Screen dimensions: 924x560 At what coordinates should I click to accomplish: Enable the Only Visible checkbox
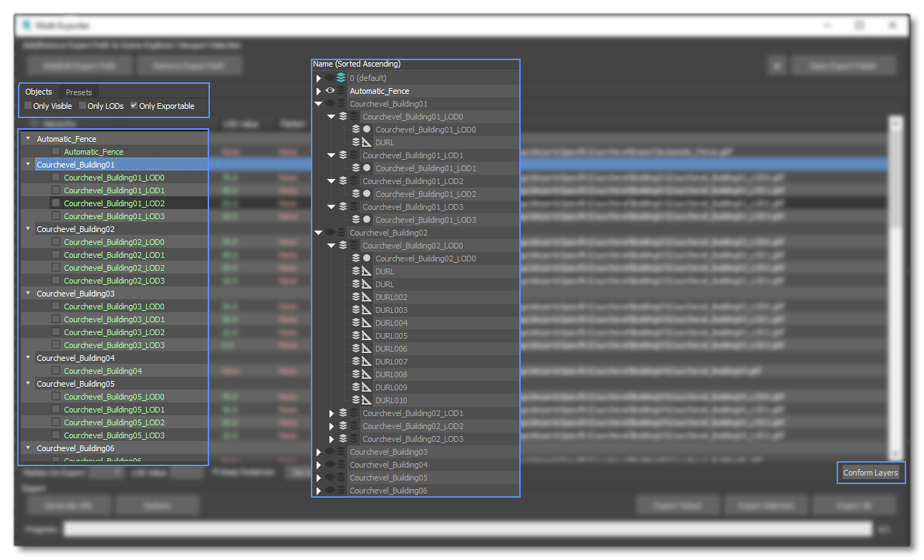27,105
